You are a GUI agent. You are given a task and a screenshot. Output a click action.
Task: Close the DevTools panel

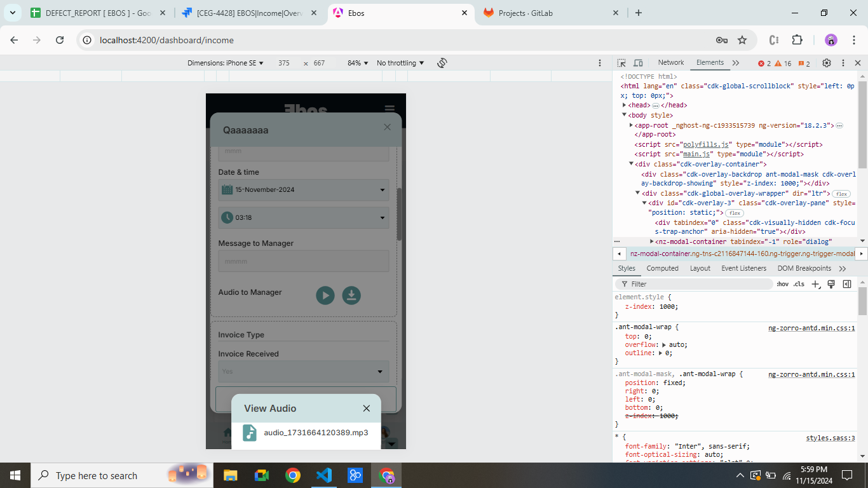pos(858,63)
